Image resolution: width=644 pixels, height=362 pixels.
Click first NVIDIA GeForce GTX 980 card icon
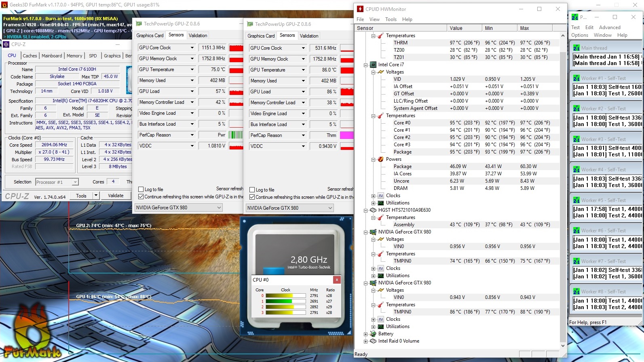[373, 232]
